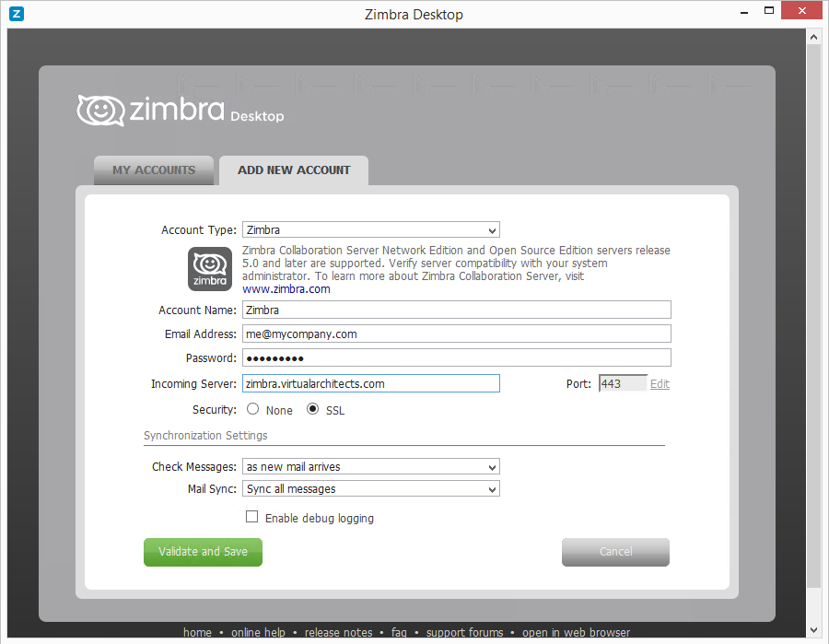The height and width of the screenshot is (644, 829).
Task: Focus the Email Address field
Action: click(456, 334)
